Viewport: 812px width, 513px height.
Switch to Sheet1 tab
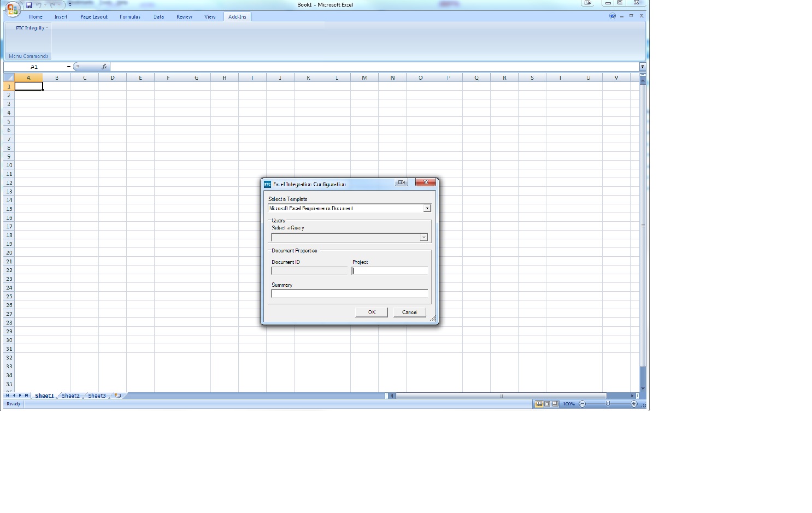(44, 396)
